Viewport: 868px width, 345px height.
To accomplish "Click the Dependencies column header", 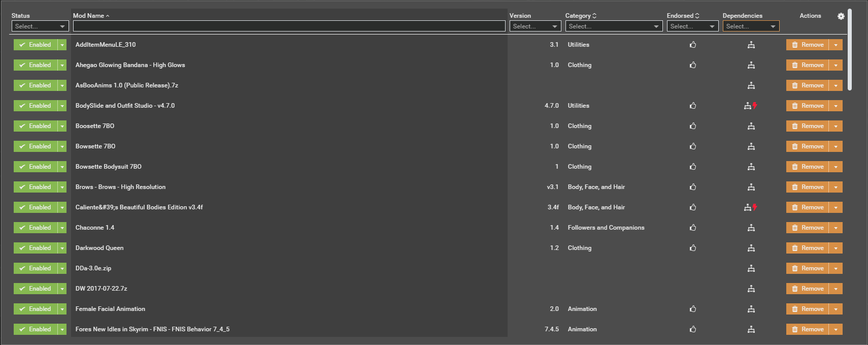I will (x=743, y=16).
